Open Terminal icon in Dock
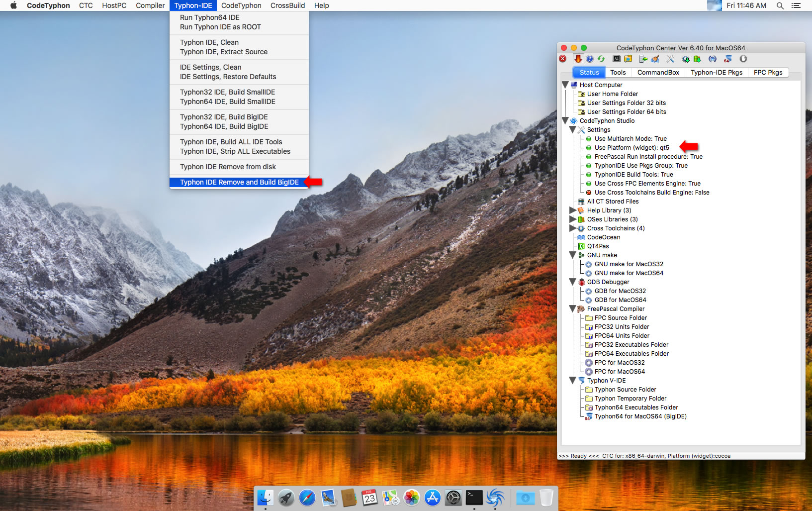 [474, 498]
